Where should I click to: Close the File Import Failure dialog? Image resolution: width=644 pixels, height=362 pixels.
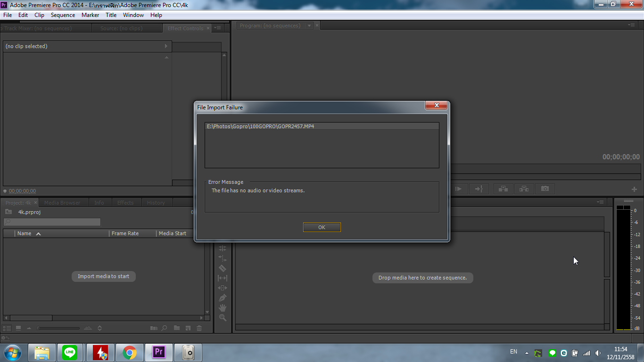click(436, 105)
